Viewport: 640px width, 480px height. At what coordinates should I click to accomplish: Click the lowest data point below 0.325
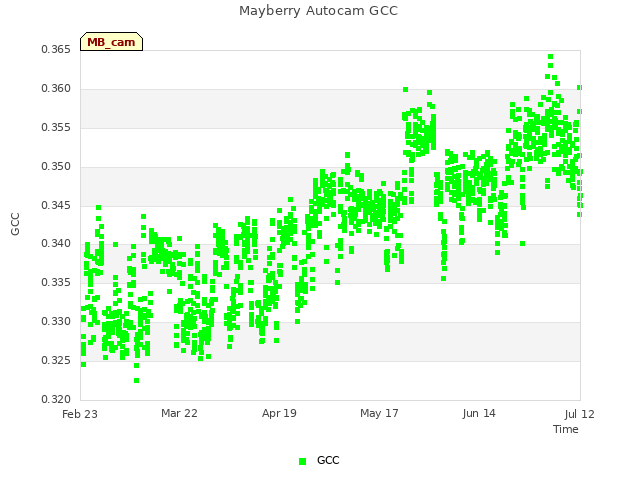[136, 380]
